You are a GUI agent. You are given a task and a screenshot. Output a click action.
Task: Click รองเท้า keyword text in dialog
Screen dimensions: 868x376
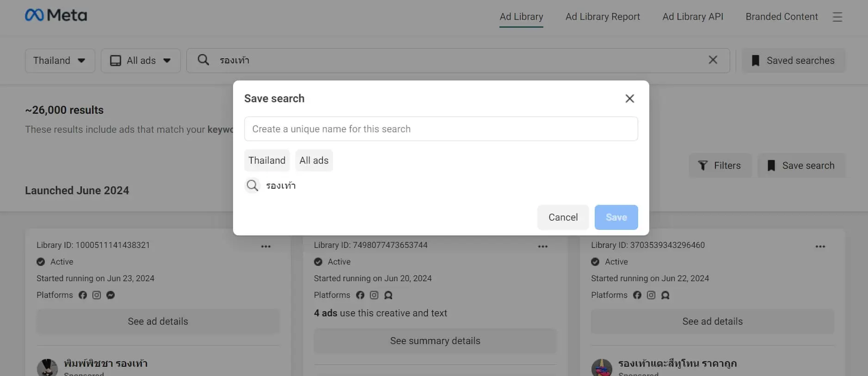(x=281, y=185)
